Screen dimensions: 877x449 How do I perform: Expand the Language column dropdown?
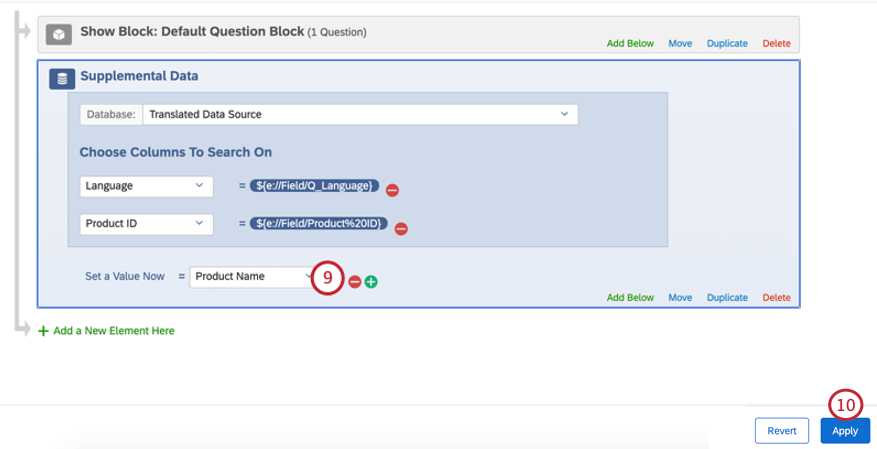tap(147, 186)
